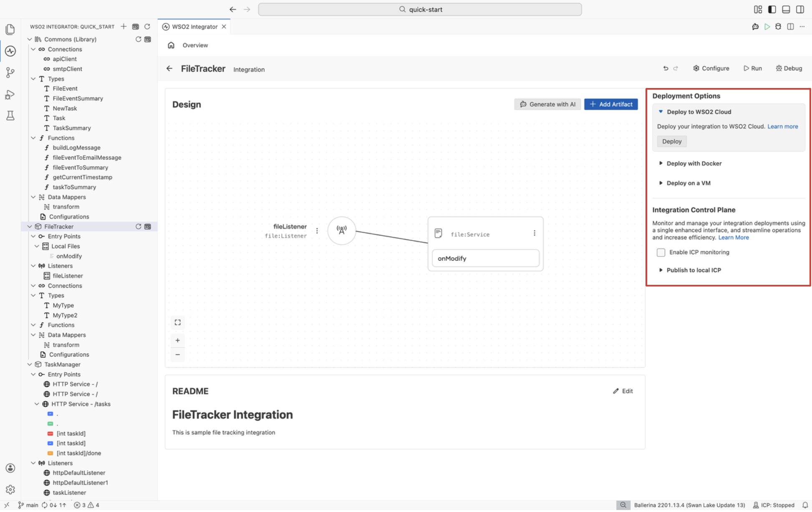Image resolution: width=812 pixels, height=512 pixels.
Task: Collapse HTTP Service - /tasks node
Action: click(x=37, y=404)
